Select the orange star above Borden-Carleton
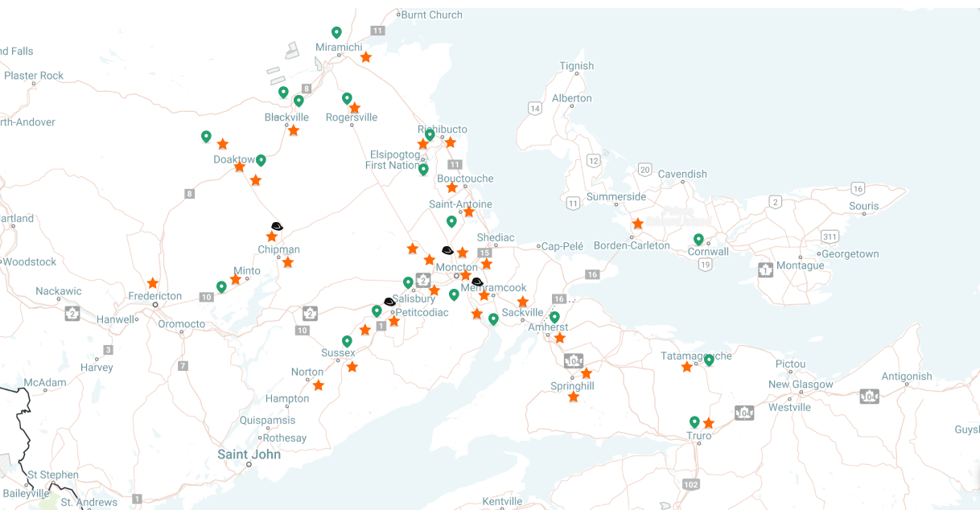 click(638, 224)
